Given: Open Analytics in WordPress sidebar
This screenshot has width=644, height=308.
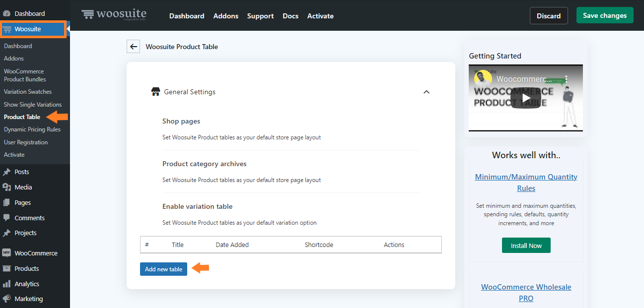Looking at the screenshot, I should [x=27, y=284].
